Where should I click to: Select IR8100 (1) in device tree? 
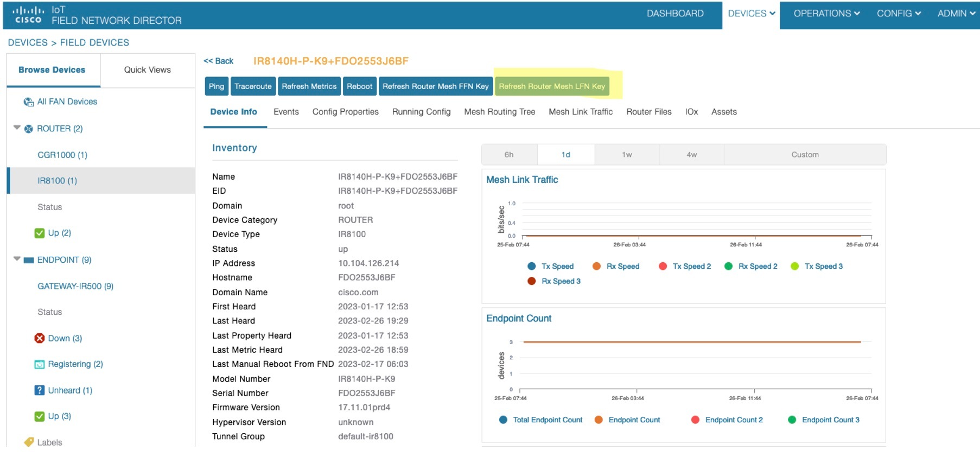coord(101,181)
